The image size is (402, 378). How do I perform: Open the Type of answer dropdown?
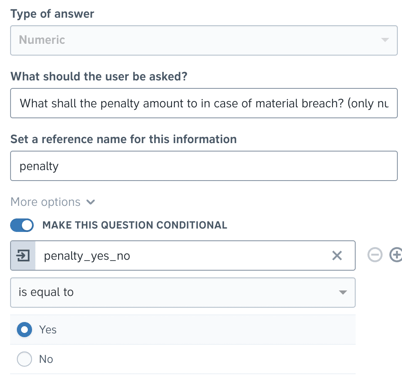(x=204, y=40)
